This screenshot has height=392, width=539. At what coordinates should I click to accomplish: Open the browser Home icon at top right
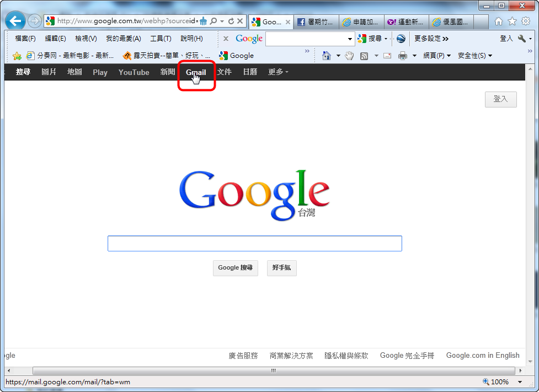498,22
